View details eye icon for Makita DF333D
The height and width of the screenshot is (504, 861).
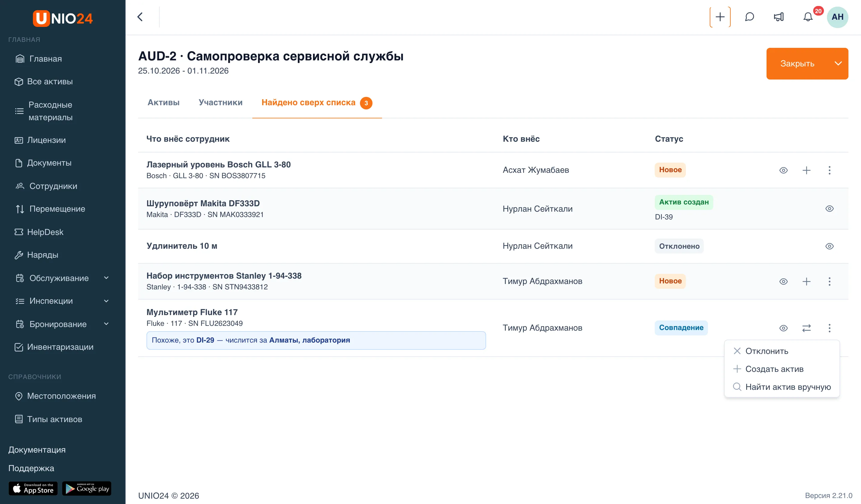[x=829, y=208]
